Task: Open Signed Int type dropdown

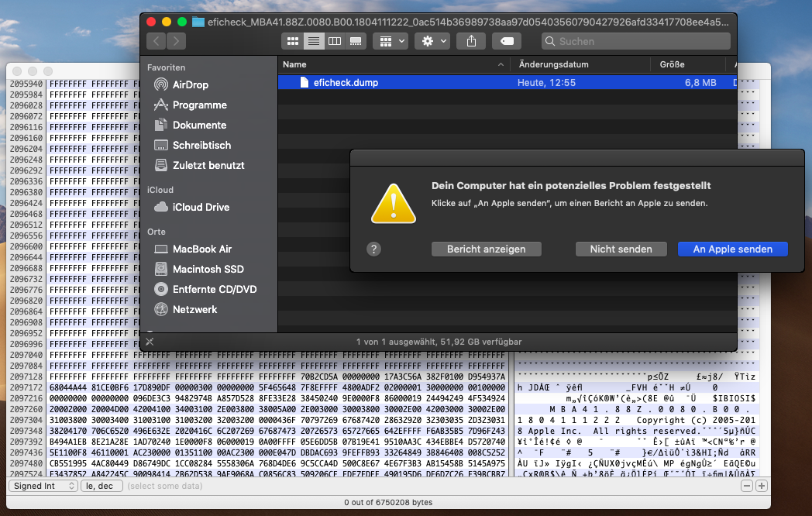Action: 43,486
